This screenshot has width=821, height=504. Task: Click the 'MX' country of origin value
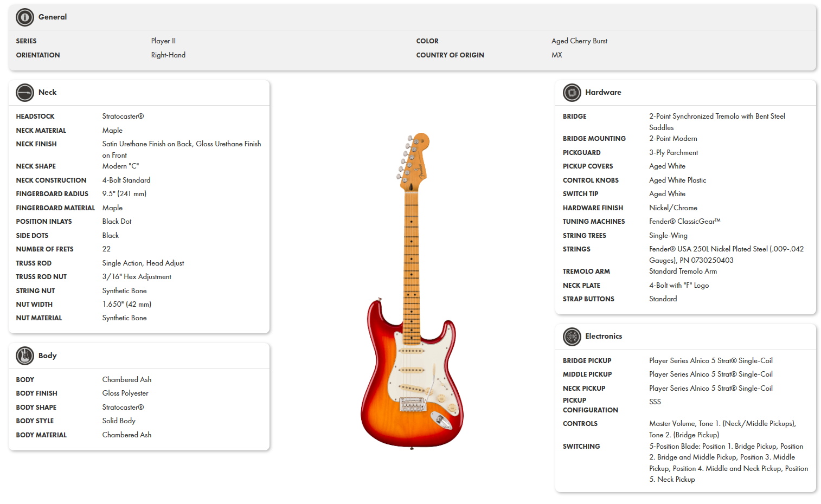click(x=557, y=55)
